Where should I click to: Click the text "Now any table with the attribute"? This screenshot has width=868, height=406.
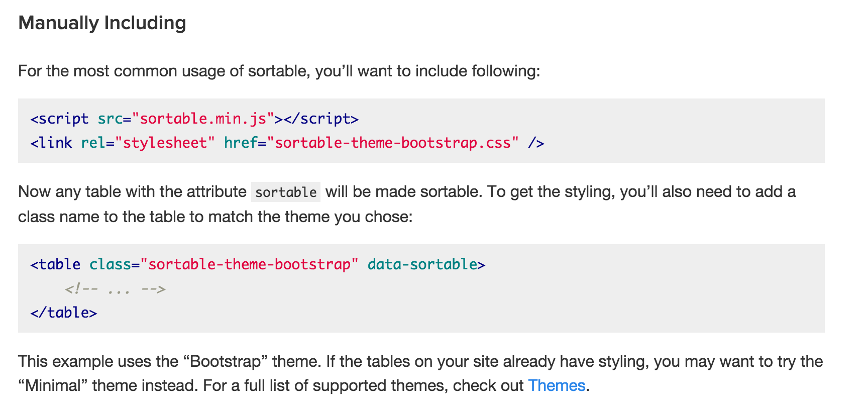click(x=132, y=191)
